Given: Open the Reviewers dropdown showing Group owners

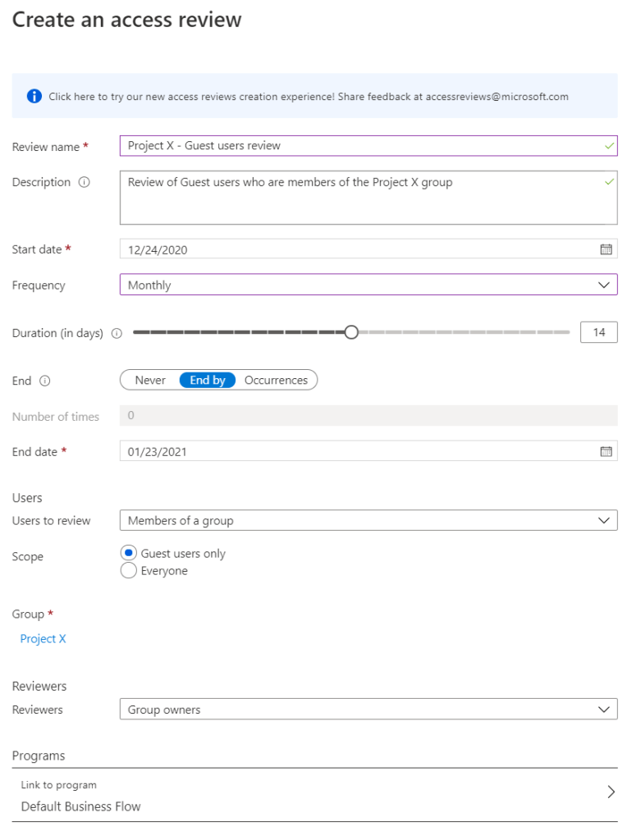Looking at the screenshot, I should pos(368,710).
